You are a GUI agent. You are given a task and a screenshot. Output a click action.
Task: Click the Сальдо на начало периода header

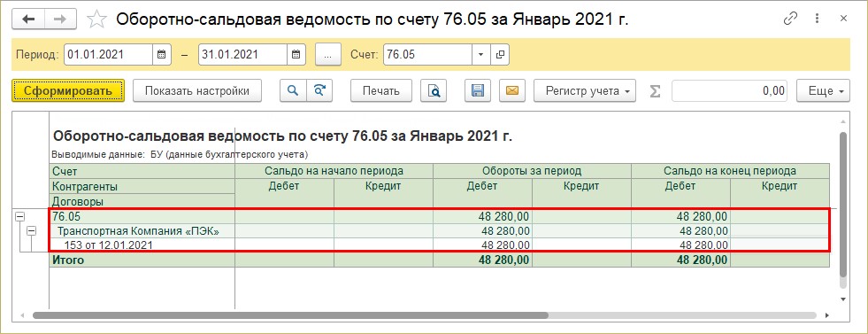coord(334,171)
